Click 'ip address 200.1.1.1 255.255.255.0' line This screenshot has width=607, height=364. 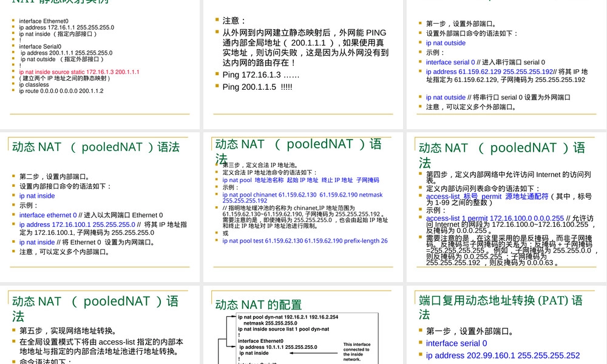(x=67, y=53)
